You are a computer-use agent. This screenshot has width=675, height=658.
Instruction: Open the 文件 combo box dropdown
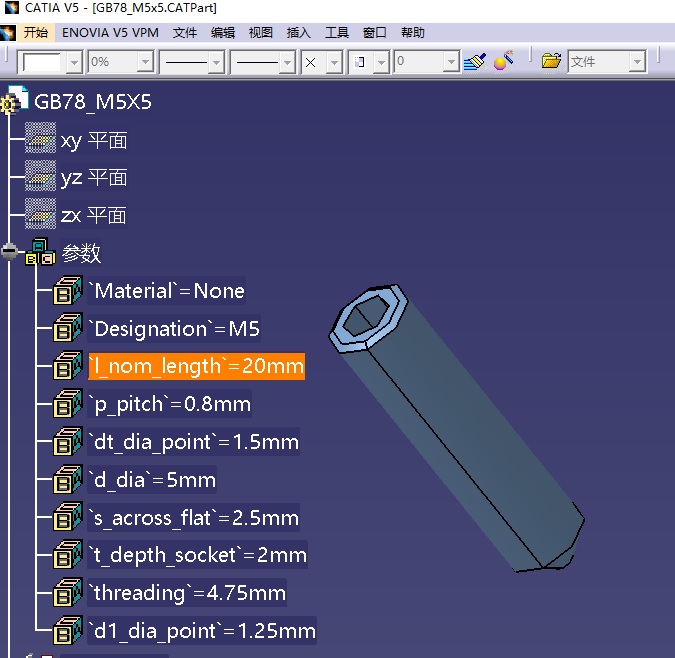pos(637,62)
